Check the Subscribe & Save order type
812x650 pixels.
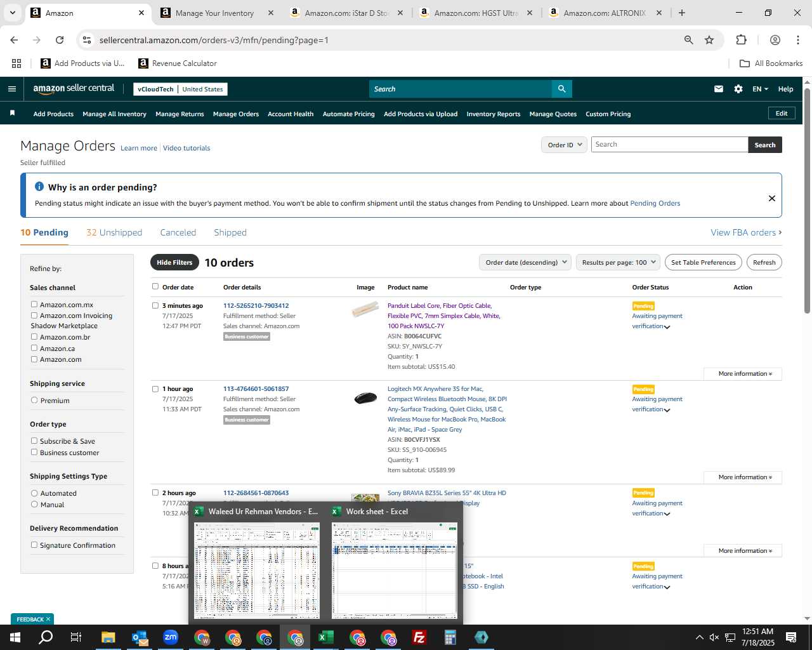tap(34, 441)
